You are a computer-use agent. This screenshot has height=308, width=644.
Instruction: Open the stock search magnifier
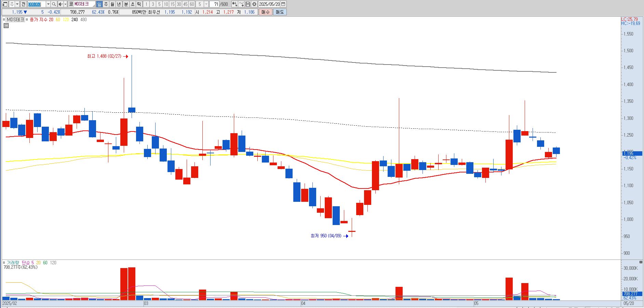coord(54,4)
